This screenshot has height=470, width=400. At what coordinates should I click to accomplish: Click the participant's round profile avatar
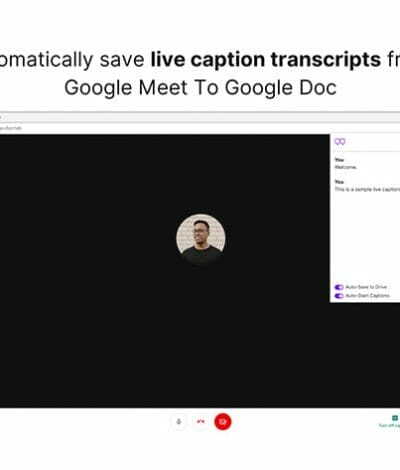coord(201,239)
